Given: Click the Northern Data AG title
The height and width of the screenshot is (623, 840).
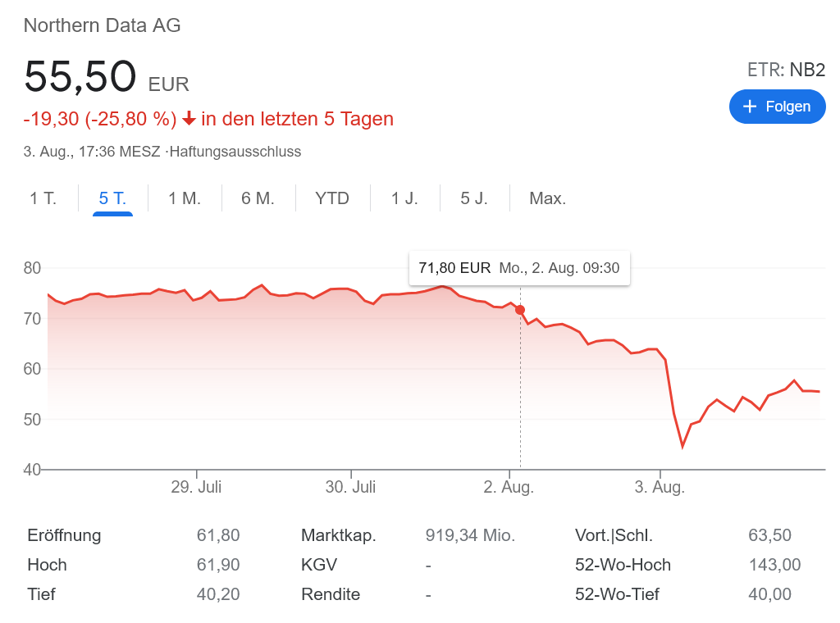Looking at the screenshot, I should [x=103, y=25].
